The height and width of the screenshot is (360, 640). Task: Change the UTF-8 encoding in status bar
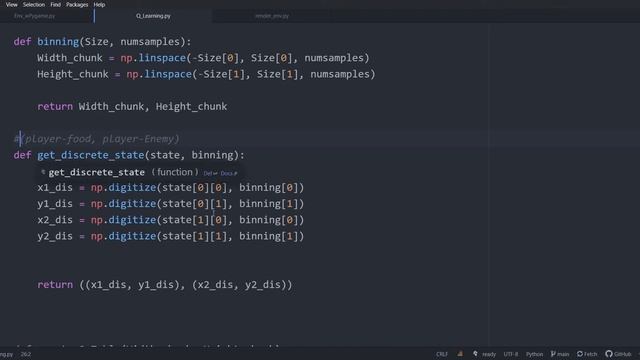511,354
